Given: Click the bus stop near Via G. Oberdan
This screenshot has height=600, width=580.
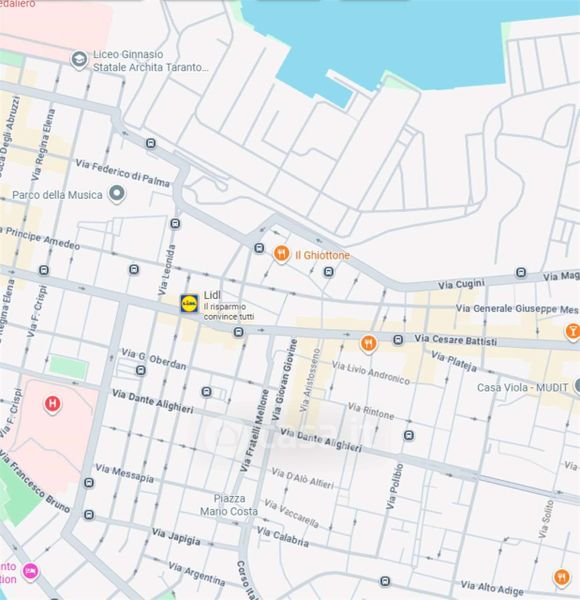Looking at the screenshot, I should [x=141, y=370].
